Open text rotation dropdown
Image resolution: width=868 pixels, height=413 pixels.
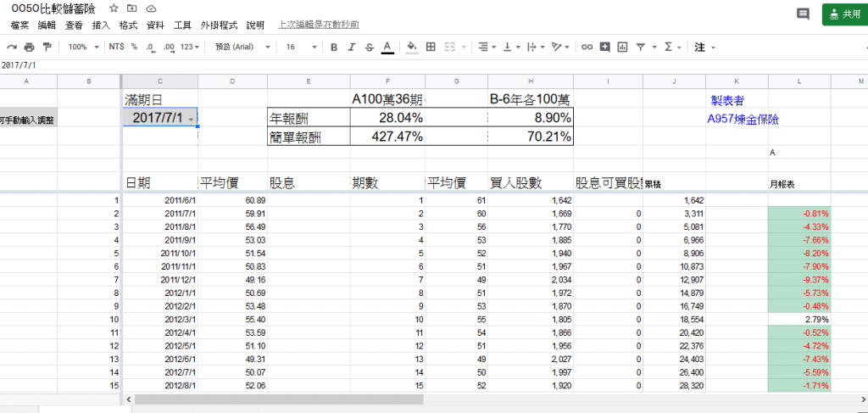(x=561, y=47)
